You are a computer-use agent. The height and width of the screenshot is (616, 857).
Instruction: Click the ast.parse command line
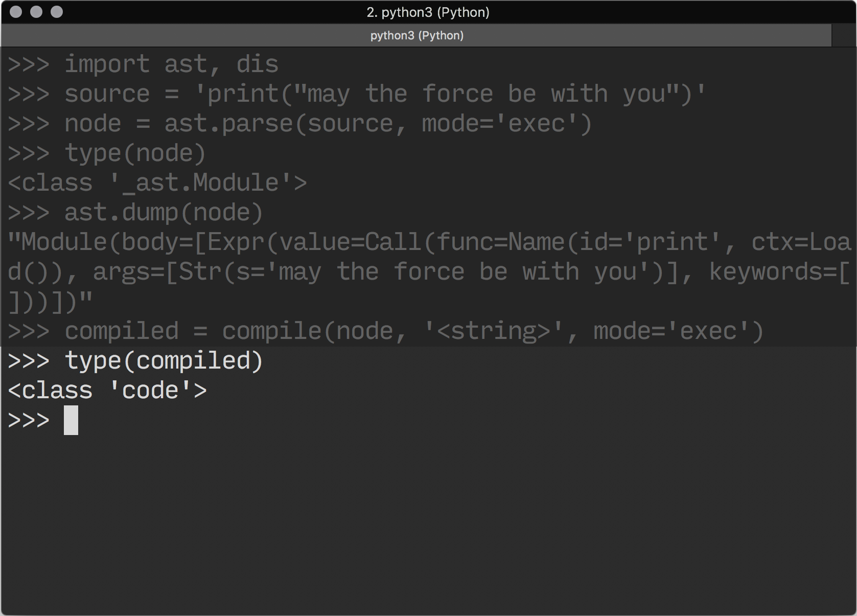(x=327, y=124)
